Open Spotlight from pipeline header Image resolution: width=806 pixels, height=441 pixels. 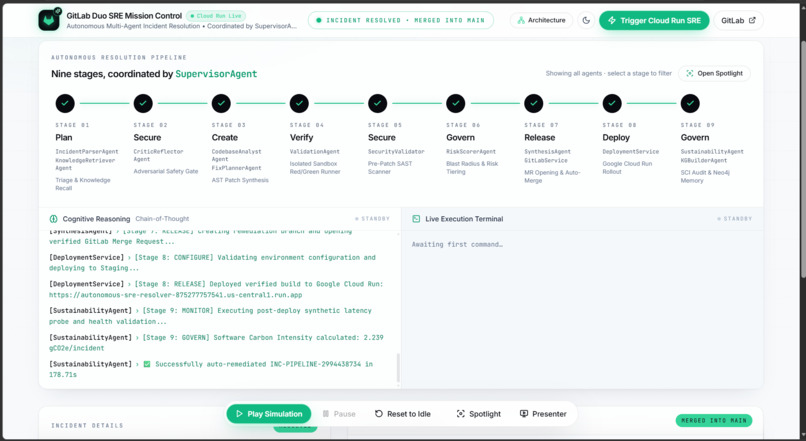[714, 74]
